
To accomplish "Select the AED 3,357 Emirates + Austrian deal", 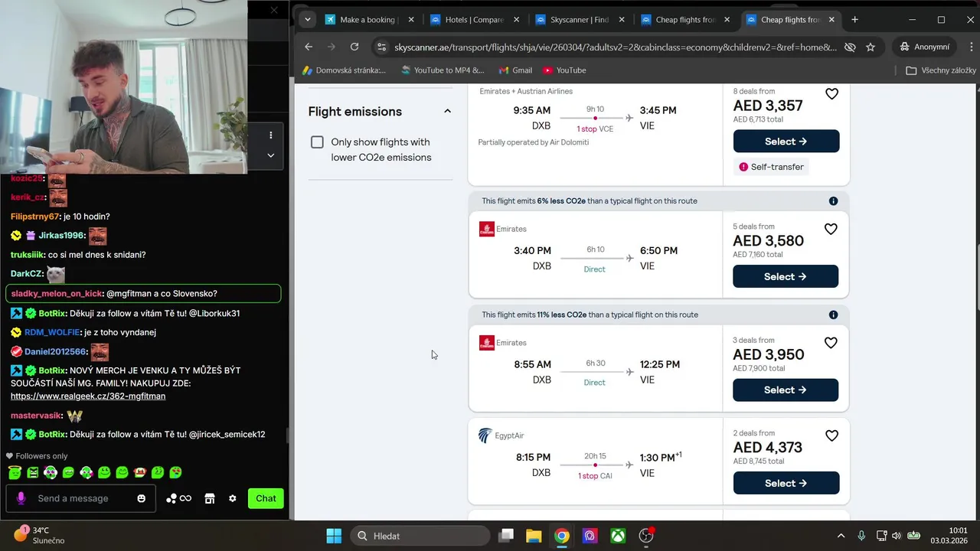I will click(786, 142).
